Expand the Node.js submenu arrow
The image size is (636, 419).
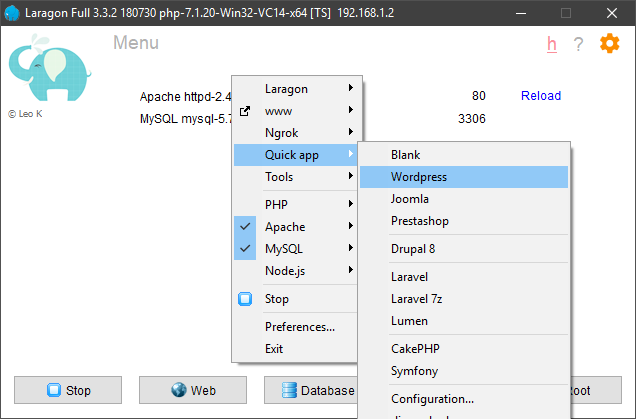[351, 270]
